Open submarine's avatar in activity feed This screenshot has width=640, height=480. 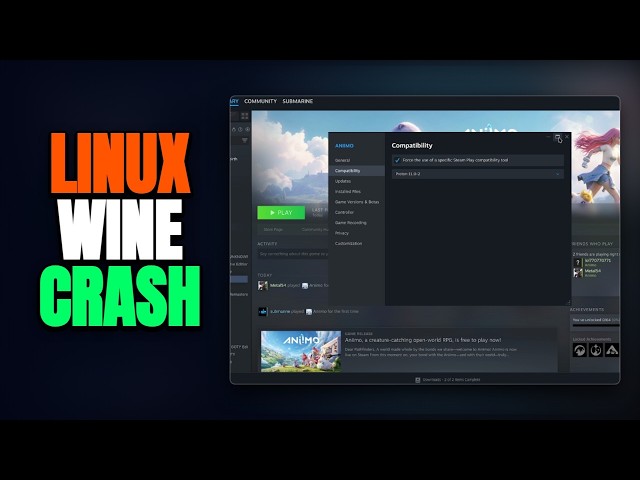[262, 311]
